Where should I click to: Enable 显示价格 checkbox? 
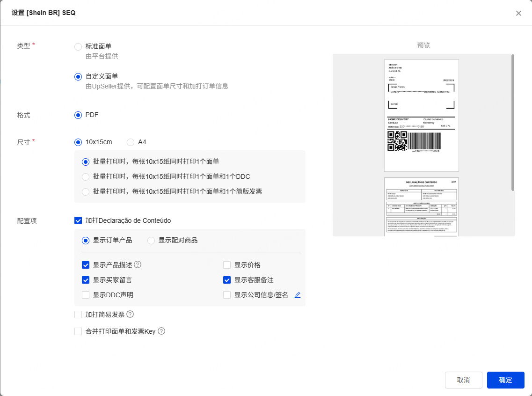click(227, 265)
